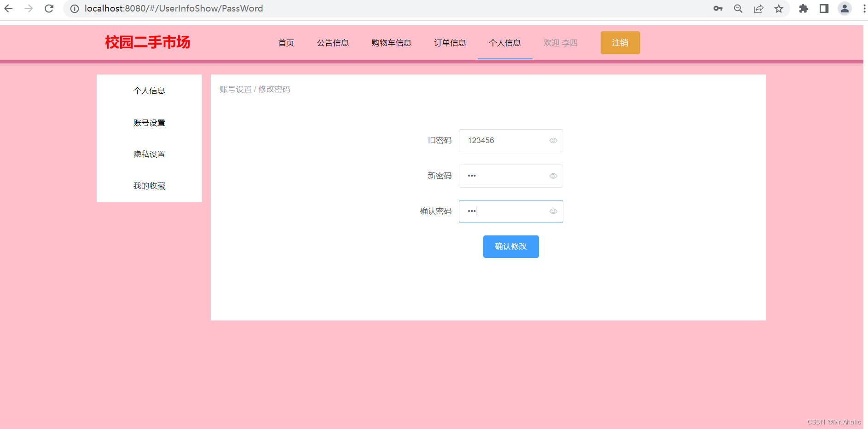Click the 注销 logout button
The width and height of the screenshot is (868, 429).
pyautogui.click(x=620, y=42)
